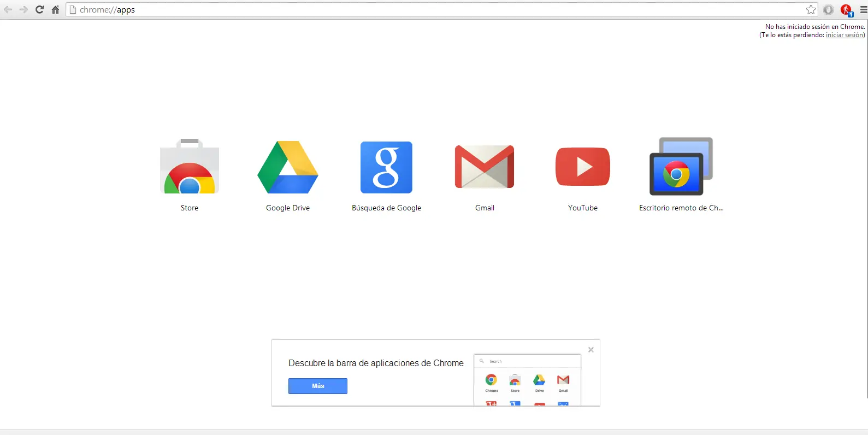This screenshot has width=868, height=435.
Task: Open the YouTube app
Action: coord(583,167)
